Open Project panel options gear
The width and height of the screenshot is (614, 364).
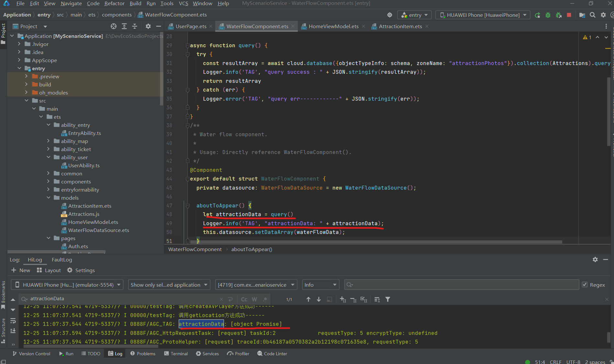(148, 26)
